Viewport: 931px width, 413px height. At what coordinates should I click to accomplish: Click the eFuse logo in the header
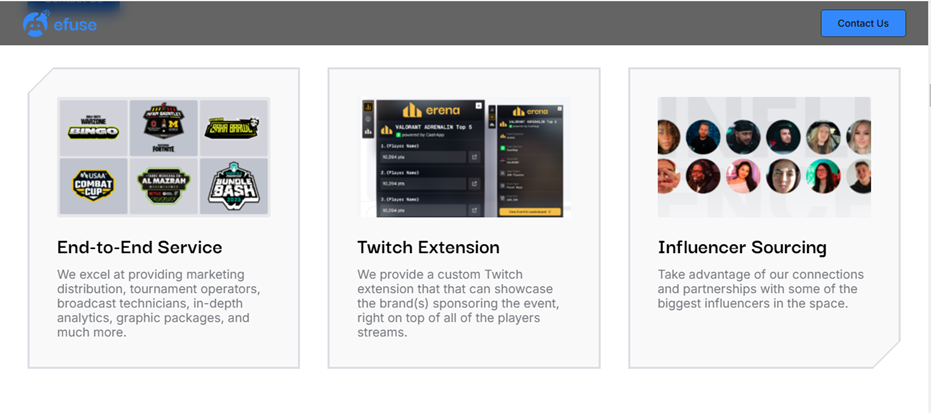pos(60,22)
